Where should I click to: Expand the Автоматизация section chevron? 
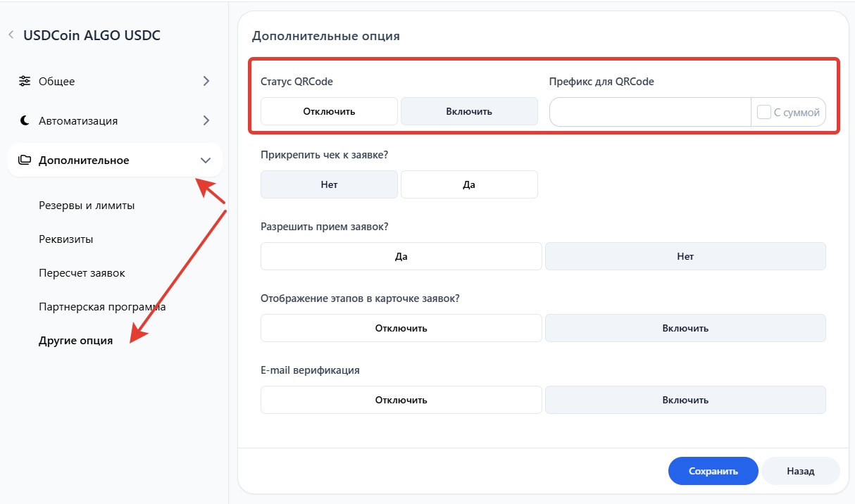206,120
